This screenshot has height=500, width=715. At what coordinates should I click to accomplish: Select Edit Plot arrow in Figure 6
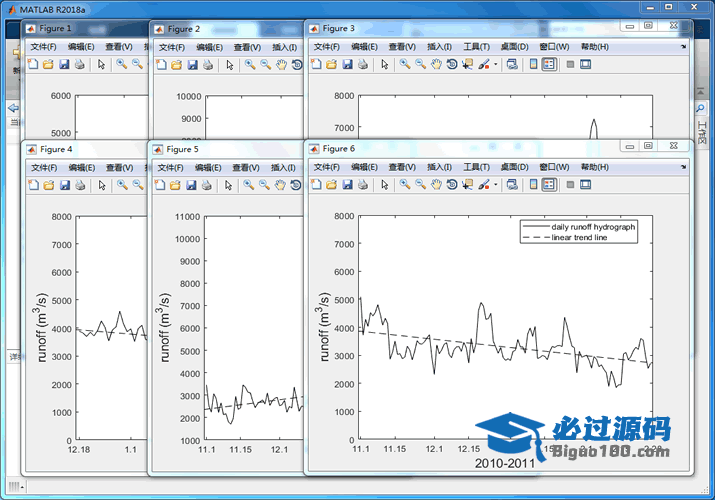(385, 185)
